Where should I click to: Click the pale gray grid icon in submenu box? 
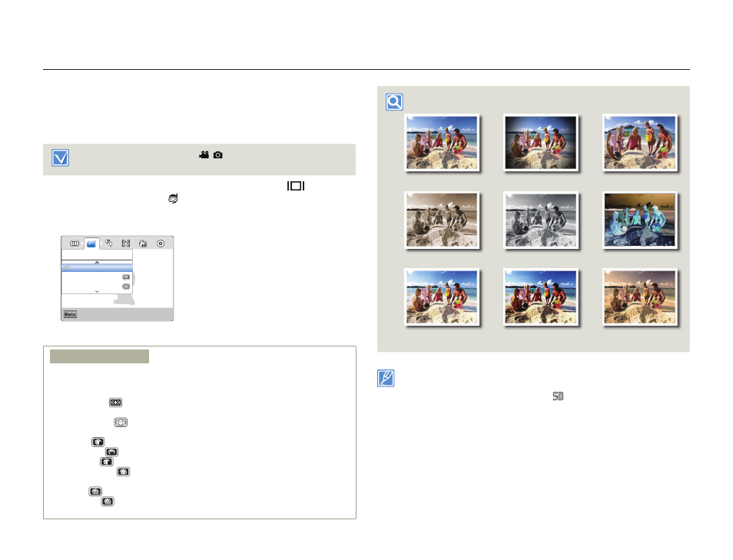tap(121, 422)
